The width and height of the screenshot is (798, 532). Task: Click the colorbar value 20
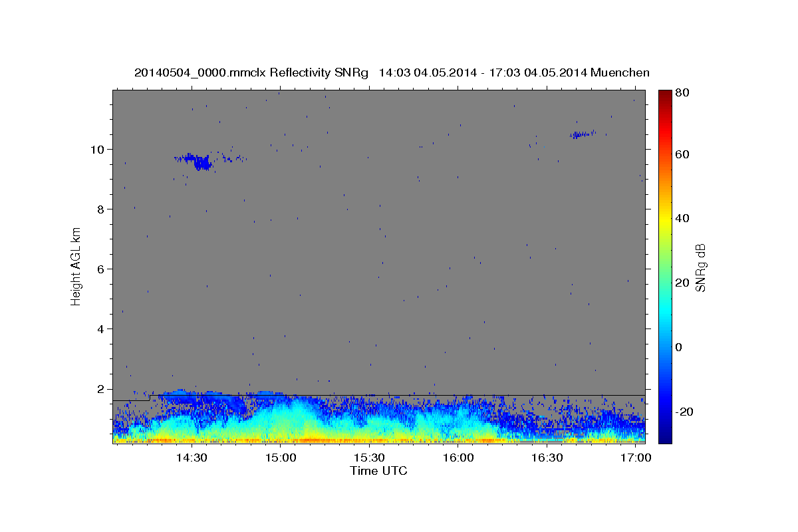(x=682, y=283)
